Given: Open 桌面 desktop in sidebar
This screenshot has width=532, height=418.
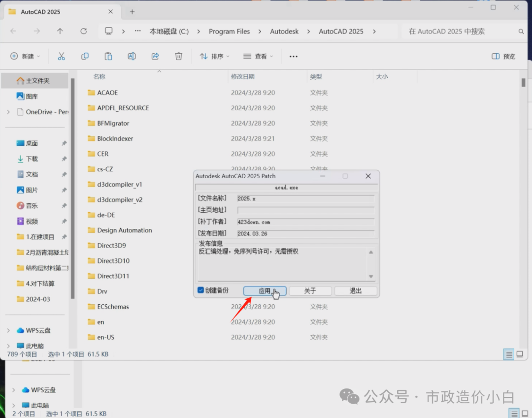Looking at the screenshot, I should click(x=27, y=143).
